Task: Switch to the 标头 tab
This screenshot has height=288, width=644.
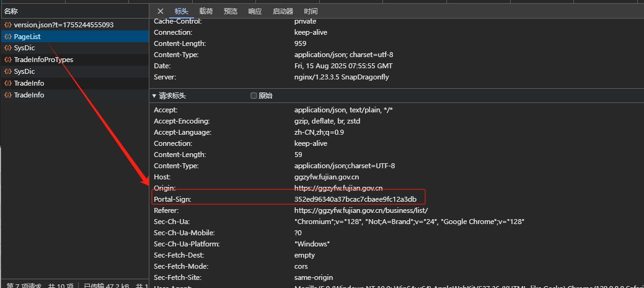Action: (x=181, y=11)
